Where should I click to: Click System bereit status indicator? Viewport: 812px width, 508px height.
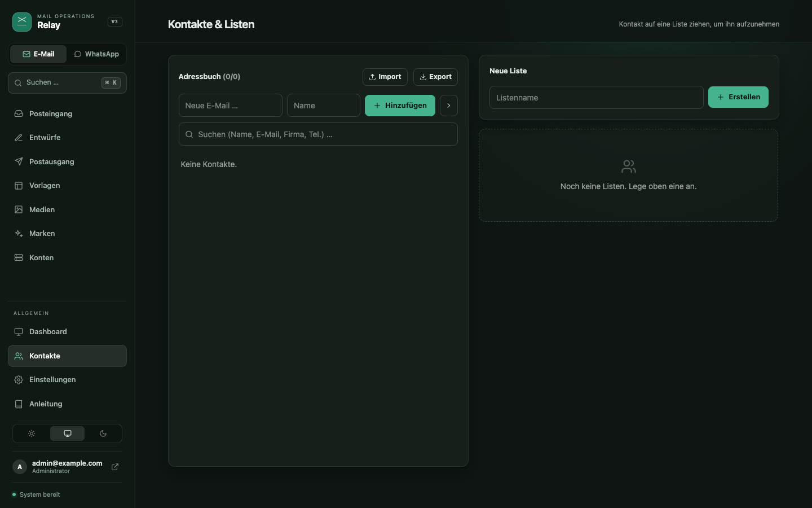click(36, 494)
